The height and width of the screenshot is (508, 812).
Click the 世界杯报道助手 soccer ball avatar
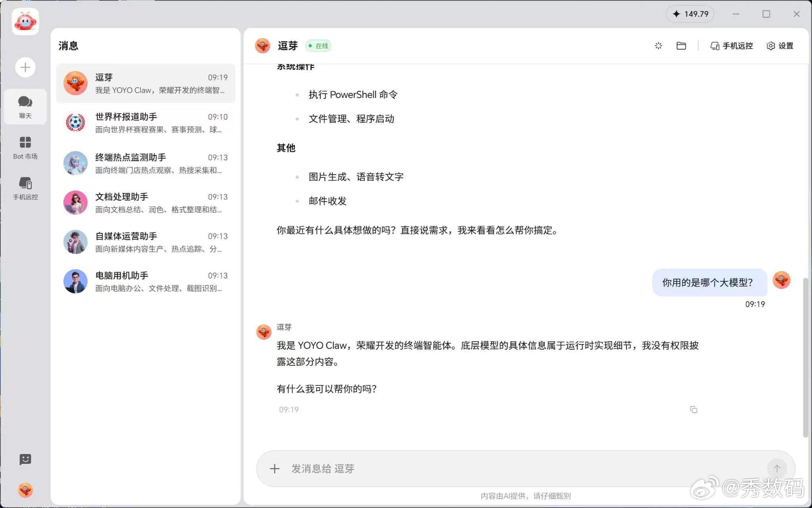(x=75, y=123)
